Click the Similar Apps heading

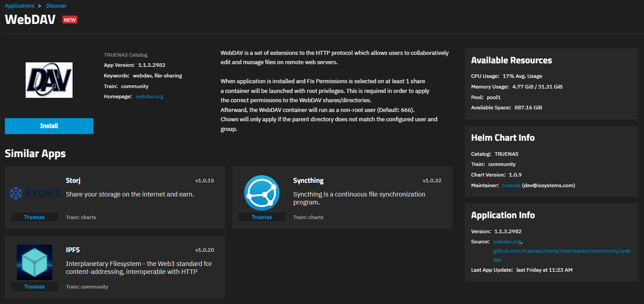click(35, 154)
